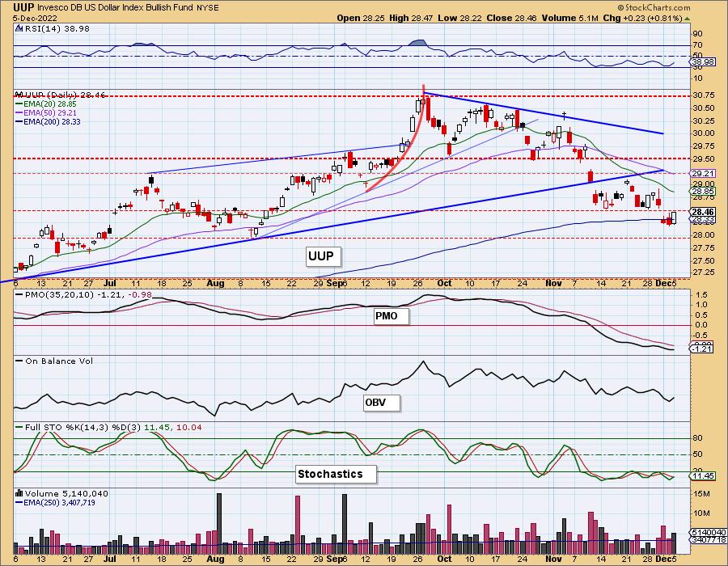Click the green up-arrow next to Chg
This screenshot has height=566, width=728.
(x=687, y=19)
